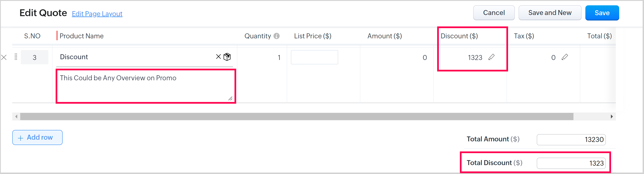The width and height of the screenshot is (644, 174).
Task: Click the Quantity info icon
Action: [277, 36]
